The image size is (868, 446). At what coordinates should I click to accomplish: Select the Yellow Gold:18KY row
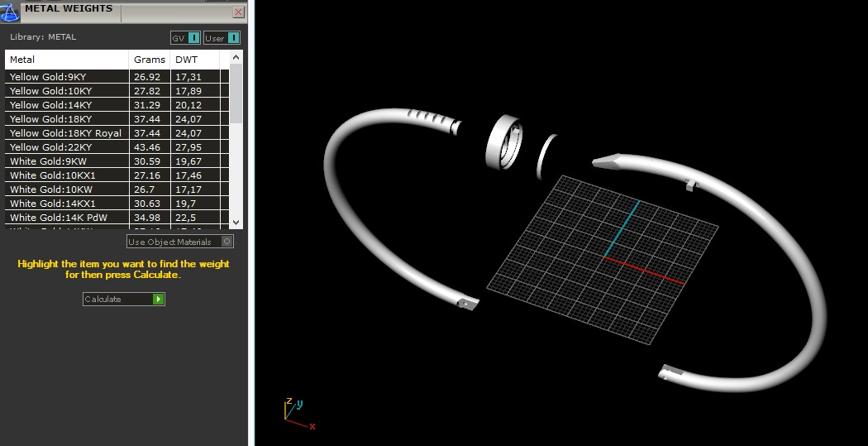(x=117, y=119)
